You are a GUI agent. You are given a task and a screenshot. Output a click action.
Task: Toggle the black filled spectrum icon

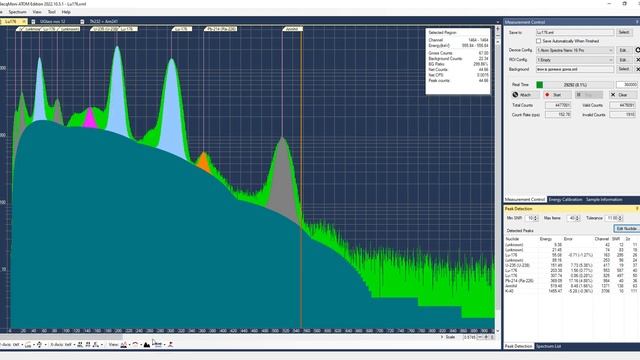click(x=147, y=345)
